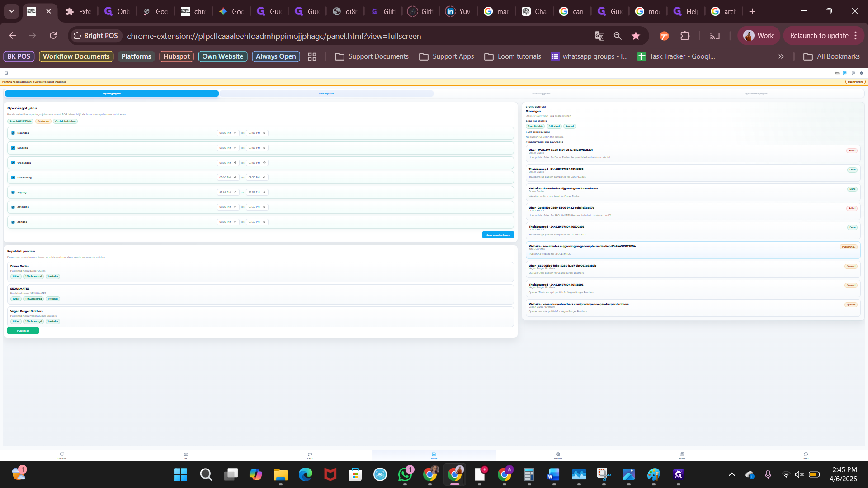The width and height of the screenshot is (868, 488).
Task: Click the Snooze clock icon in the bottom bar
Action: 558,455
